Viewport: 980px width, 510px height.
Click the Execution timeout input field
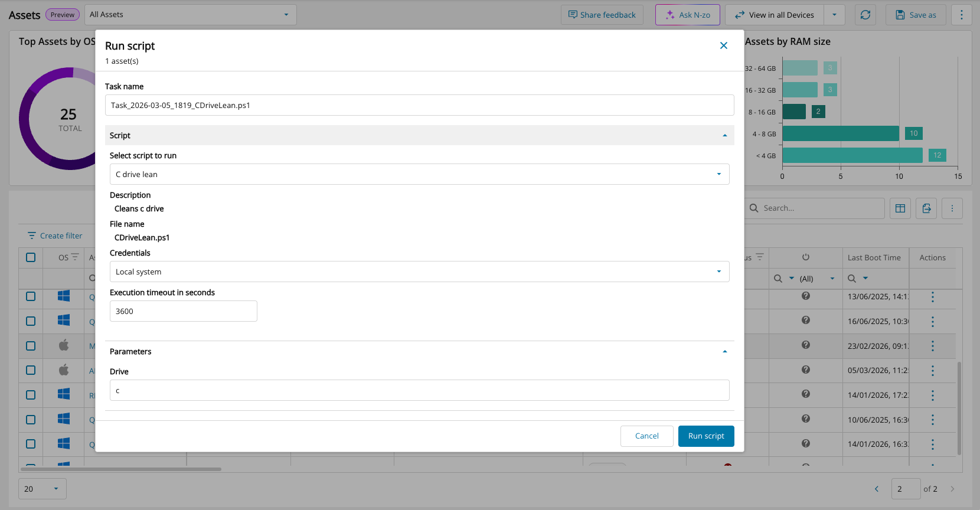pyautogui.click(x=183, y=311)
